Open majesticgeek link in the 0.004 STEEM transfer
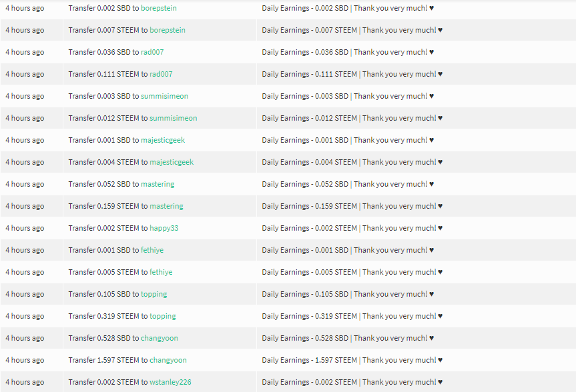Viewport: 576px width, 392px height. (172, 162)
